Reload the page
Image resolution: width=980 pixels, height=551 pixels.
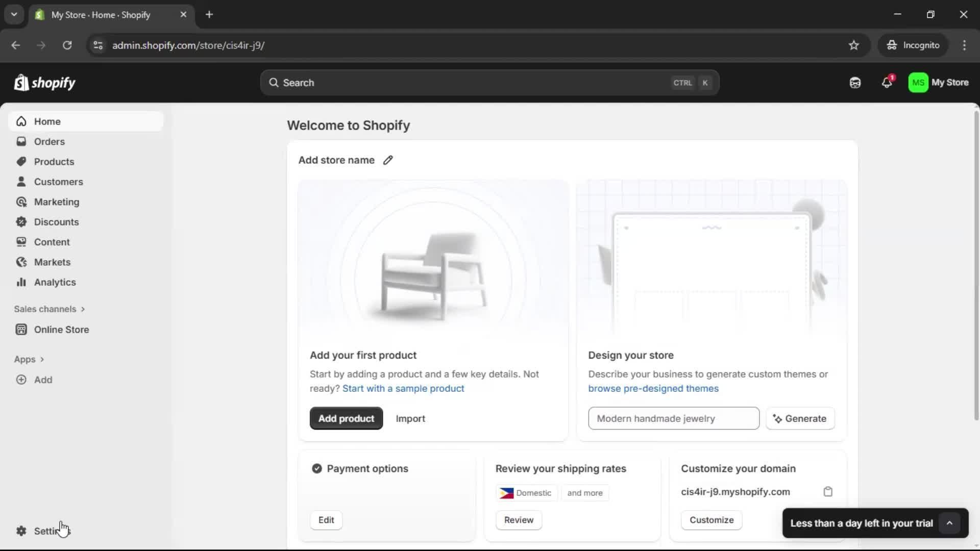point(67,45)
